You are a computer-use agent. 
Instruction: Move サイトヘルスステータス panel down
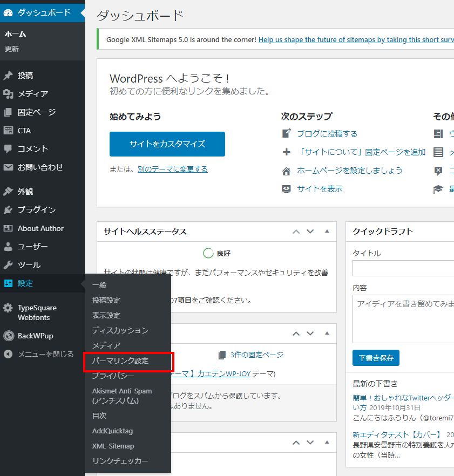tap(310, 232)
